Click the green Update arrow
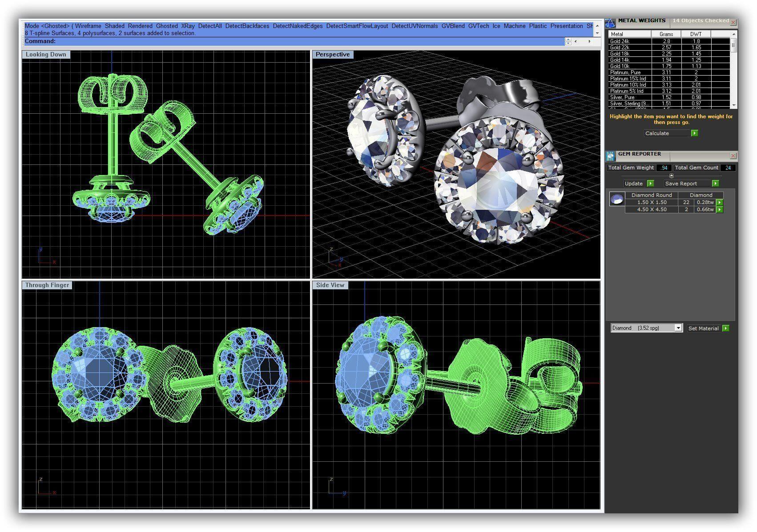 [x=650, y=184]
